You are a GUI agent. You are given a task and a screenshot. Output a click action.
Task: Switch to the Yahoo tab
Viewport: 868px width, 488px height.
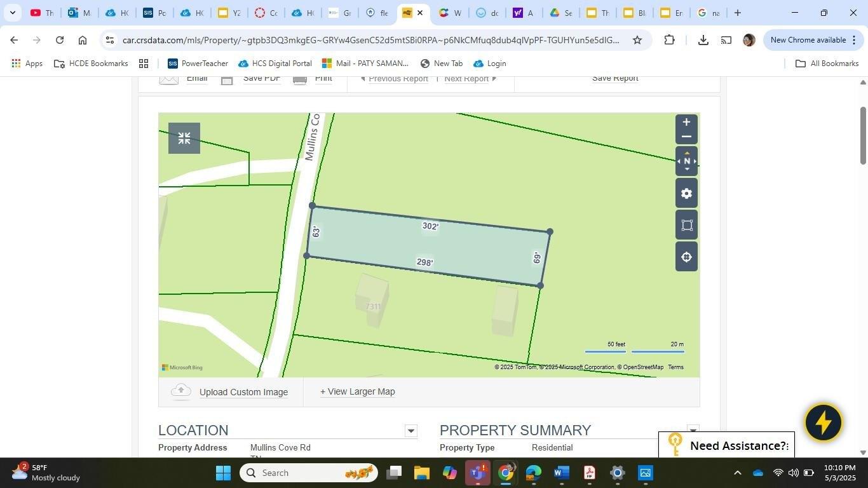point(524,13)
